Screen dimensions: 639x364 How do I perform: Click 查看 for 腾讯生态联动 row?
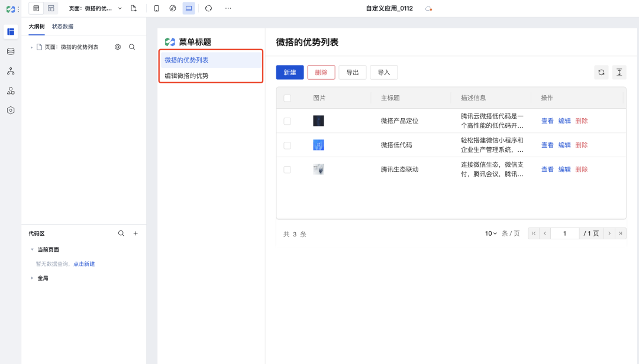click(x=547, y=170)
